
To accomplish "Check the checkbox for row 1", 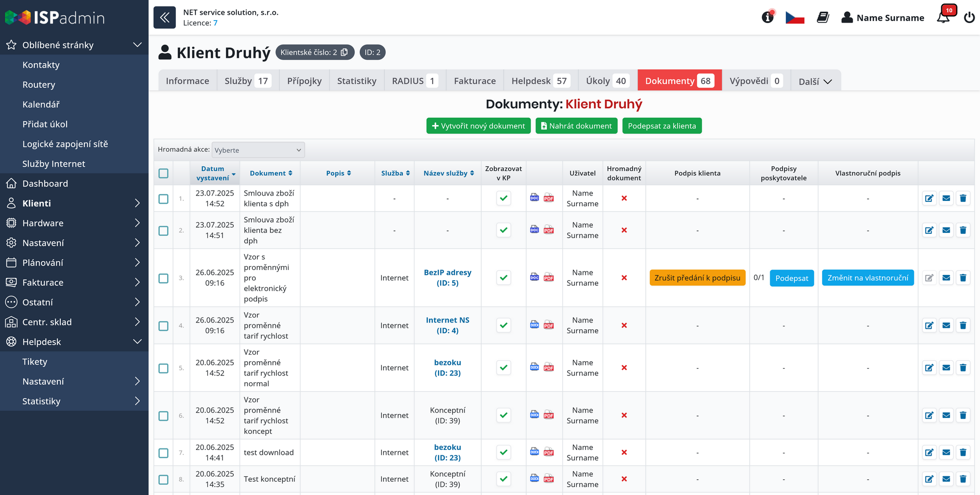I will click(x=164, y=198).
